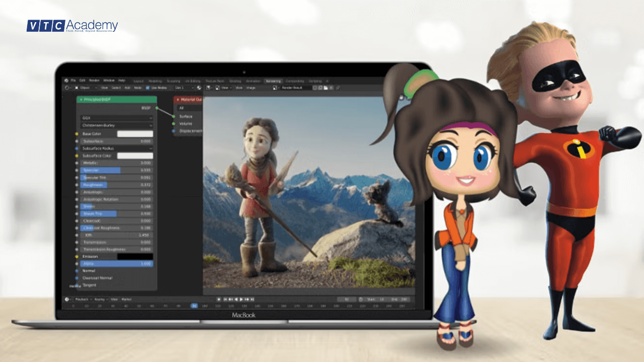The height and width of the screenshot is (362, 644).
Task: Click the Principled BSDF node header icon
Action: (x=81, y=99)
